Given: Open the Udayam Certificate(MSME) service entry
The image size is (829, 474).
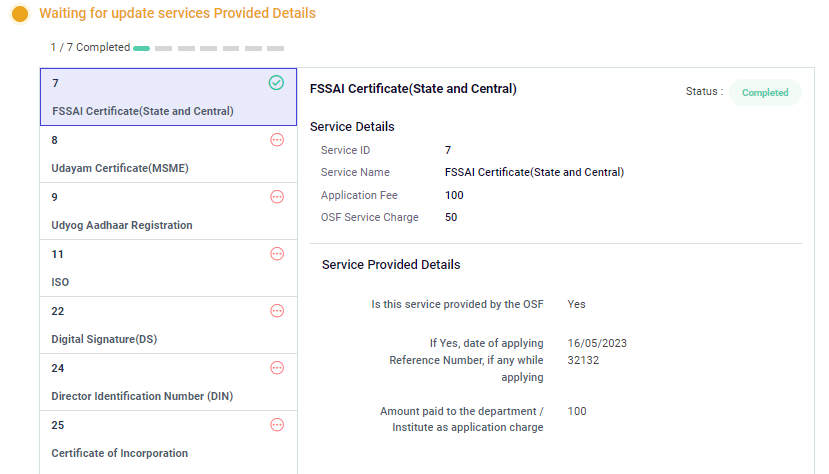Looking at the screenshot, I should 120,168.
